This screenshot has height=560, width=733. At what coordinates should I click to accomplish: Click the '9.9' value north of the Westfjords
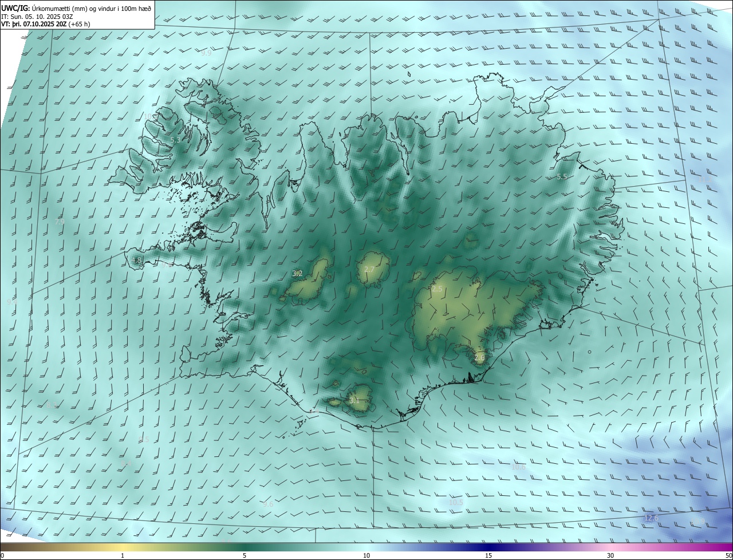[x=206, y=53]
